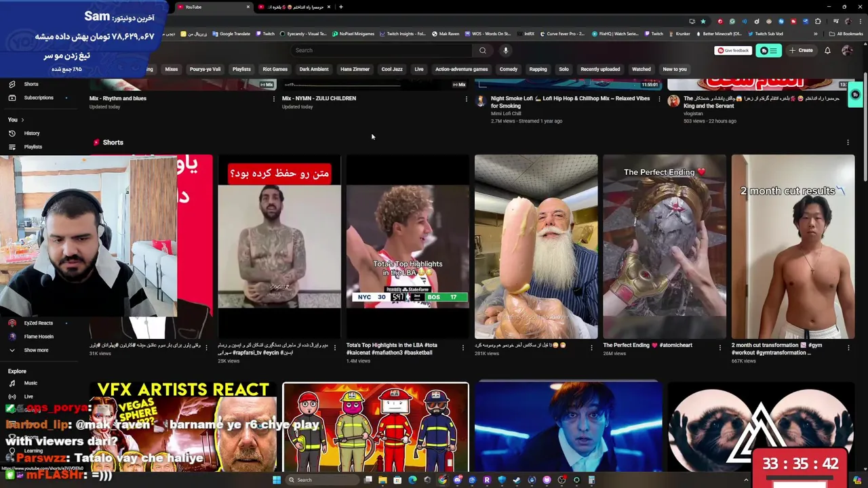Open Twitch Sub Vod bookmark

766,34
